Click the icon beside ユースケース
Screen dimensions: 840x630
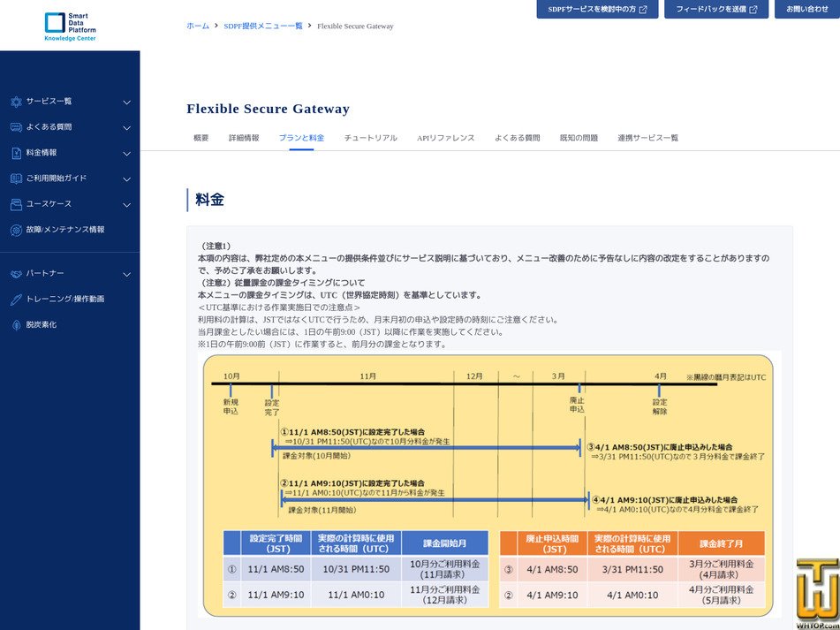pyautogui.click(x=16, y=205)
